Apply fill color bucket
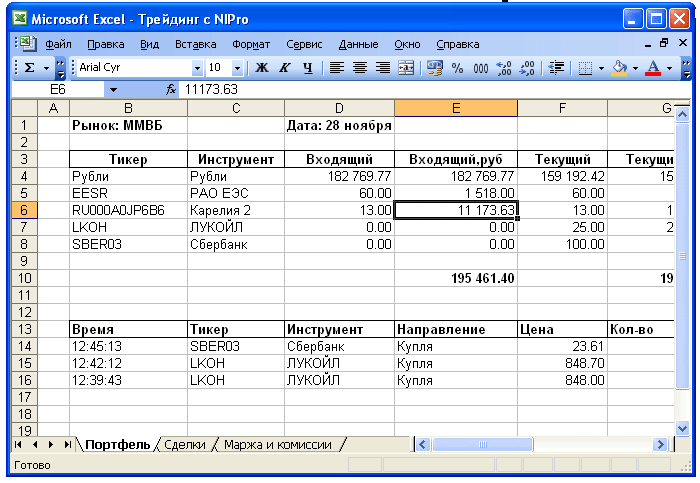 pos(620,68)
